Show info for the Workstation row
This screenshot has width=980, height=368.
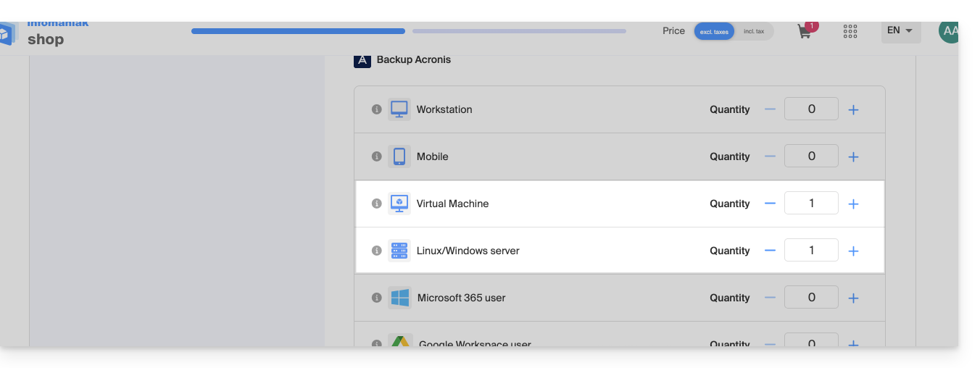point(376,109)
